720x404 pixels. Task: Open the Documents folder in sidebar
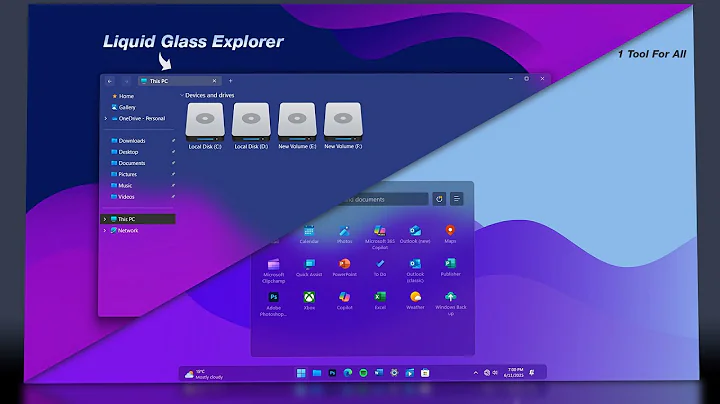click(128, 163)
